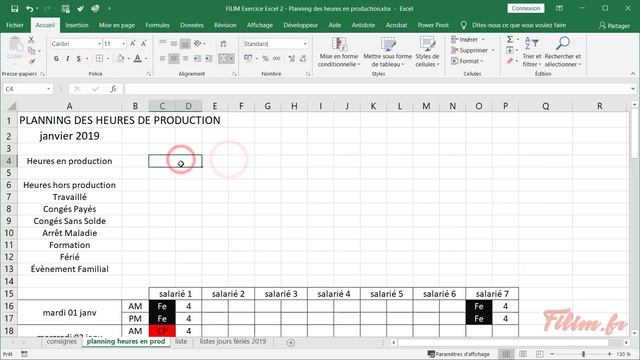The width and height of the screenshot is (640, 360).
Task: Click the insert function fx icon
Action: (113, 89)
